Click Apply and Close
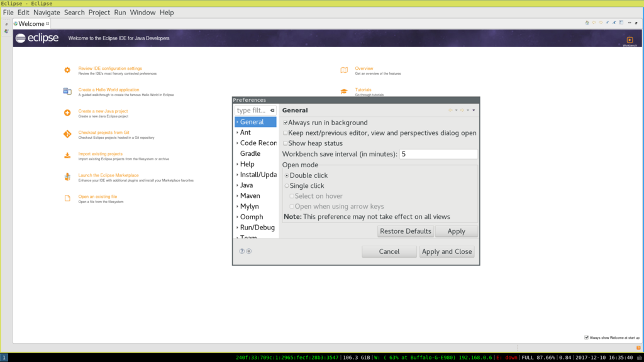 pos(447,251)
